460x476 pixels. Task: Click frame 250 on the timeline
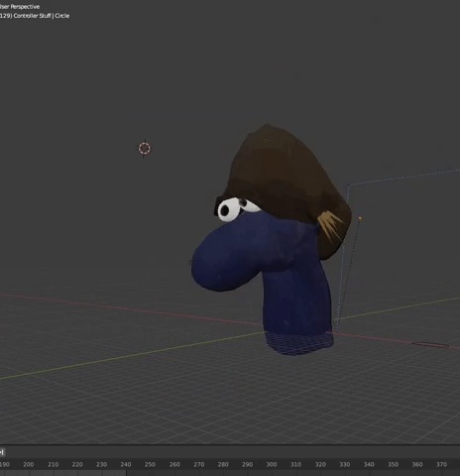point(150,464)
